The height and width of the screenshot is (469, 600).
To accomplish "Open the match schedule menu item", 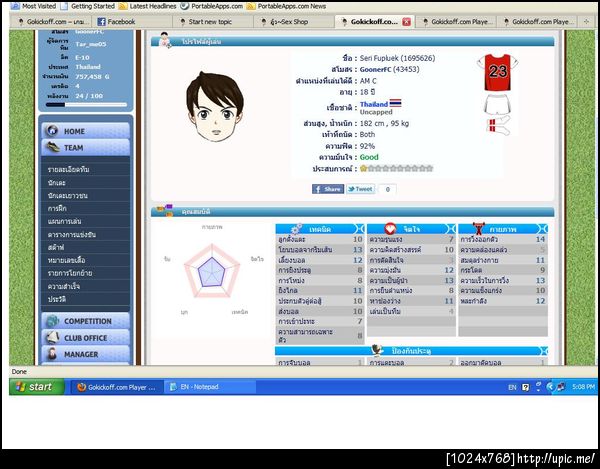I will (x=72, y=234).
